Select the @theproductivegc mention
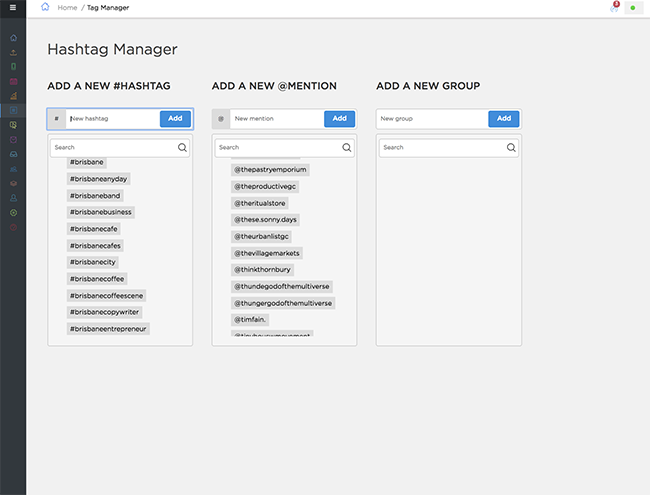650x495 pixels. coord(265,187)
